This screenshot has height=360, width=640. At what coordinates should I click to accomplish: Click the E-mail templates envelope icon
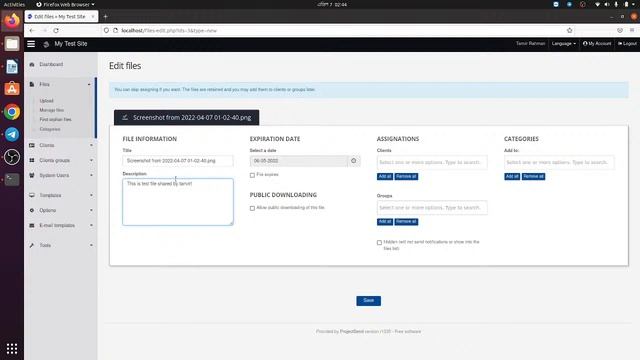point(32,226)
